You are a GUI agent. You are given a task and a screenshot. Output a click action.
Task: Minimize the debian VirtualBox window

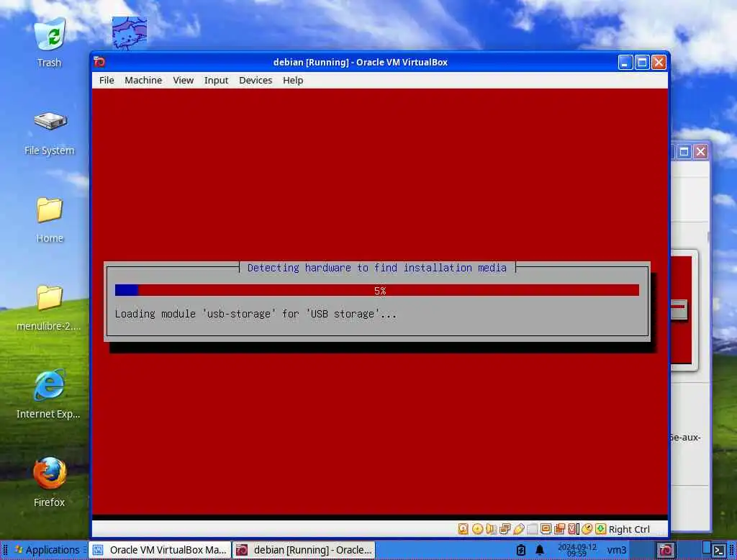click(625, 62)
